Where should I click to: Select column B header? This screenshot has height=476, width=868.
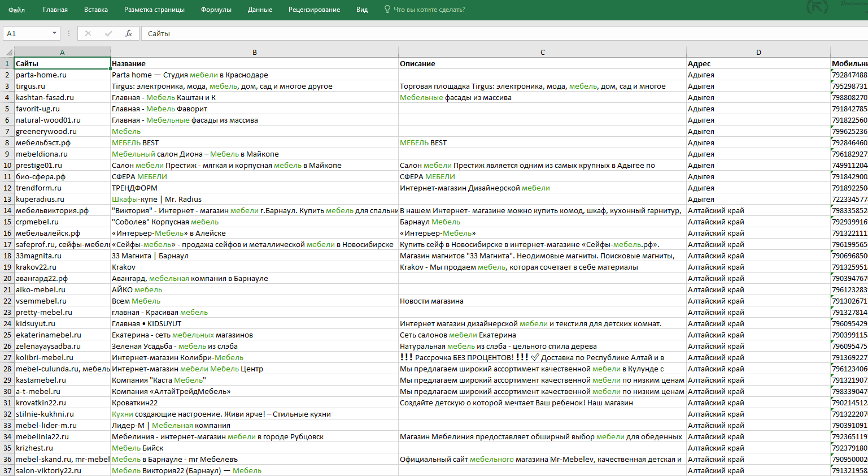255,52
